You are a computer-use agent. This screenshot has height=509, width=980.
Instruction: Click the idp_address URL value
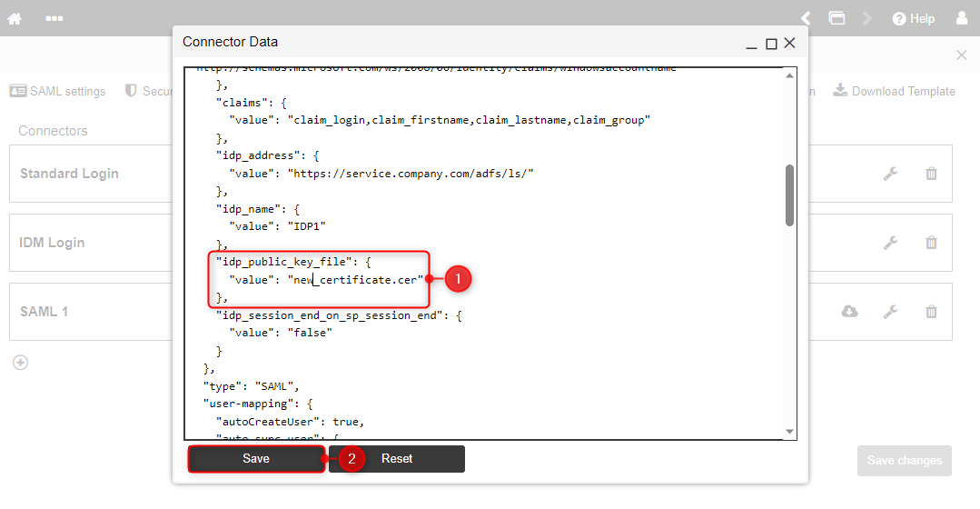[x=411, y=174]
